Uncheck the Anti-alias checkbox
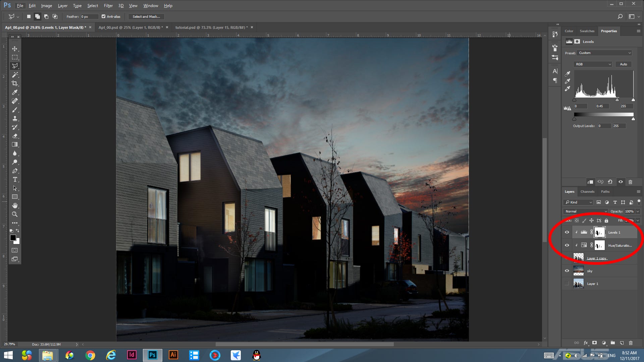This screenshot has width=644, height=362. 103,16
